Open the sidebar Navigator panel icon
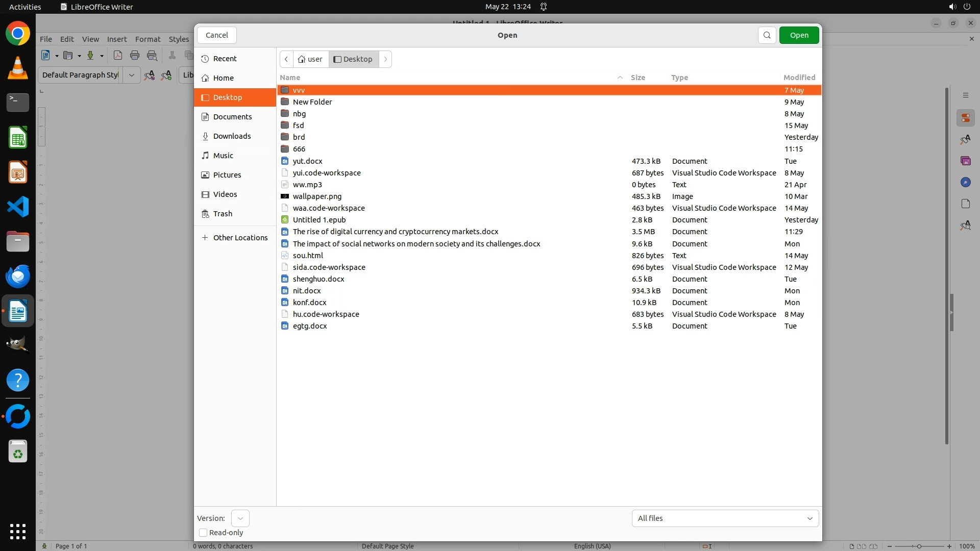The width and height of the screenshot is (980, 551). pyautogui.click(x=965, y=183)
